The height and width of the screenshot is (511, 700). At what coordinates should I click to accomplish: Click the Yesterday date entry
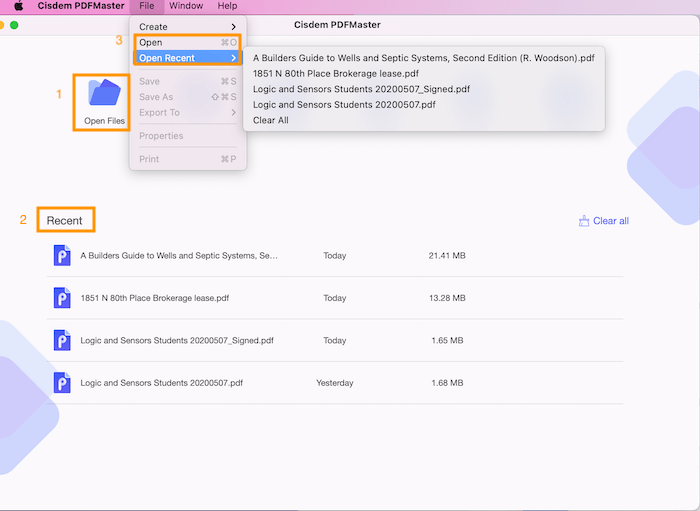(335, 383)
